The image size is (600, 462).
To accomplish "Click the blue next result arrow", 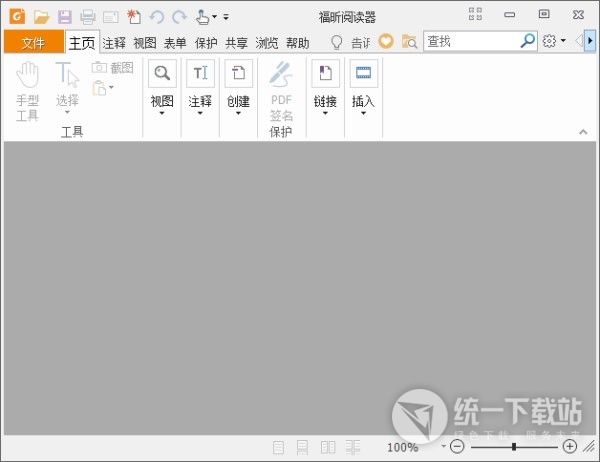I will pyautogui.click(x=590, y=41).
